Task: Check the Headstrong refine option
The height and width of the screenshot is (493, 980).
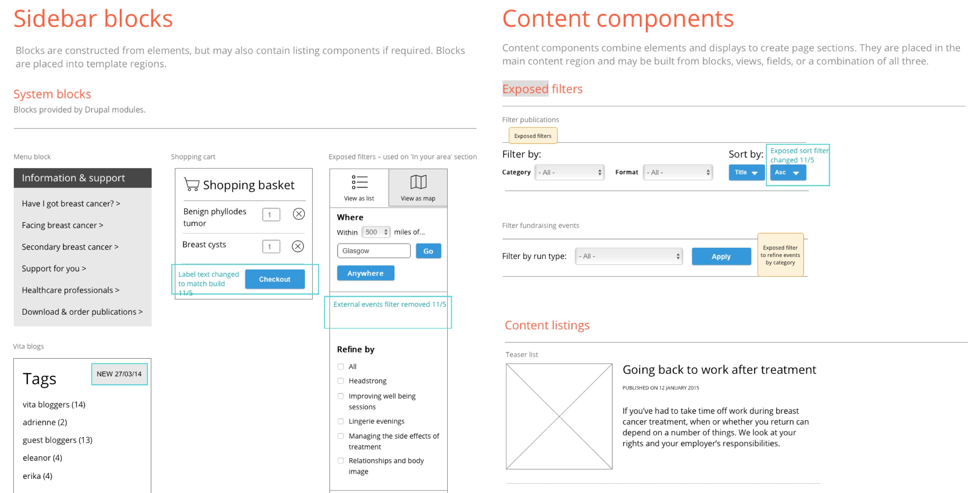Action: point(341,381)
